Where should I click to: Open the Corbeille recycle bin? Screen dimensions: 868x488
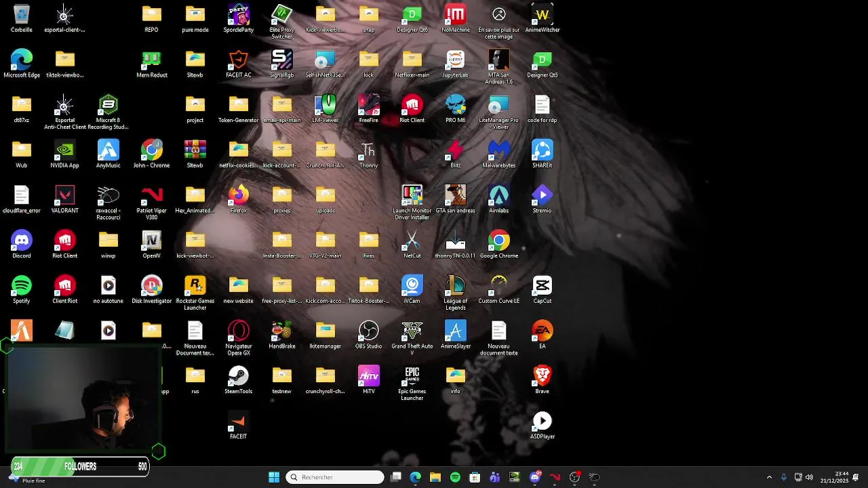point(22,19)
